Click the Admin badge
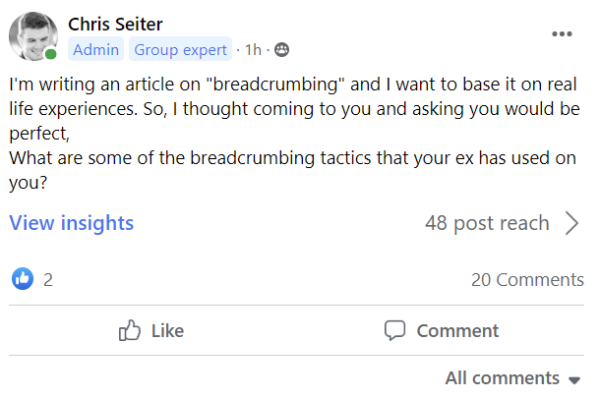600x398 pixels. (96, 49)
